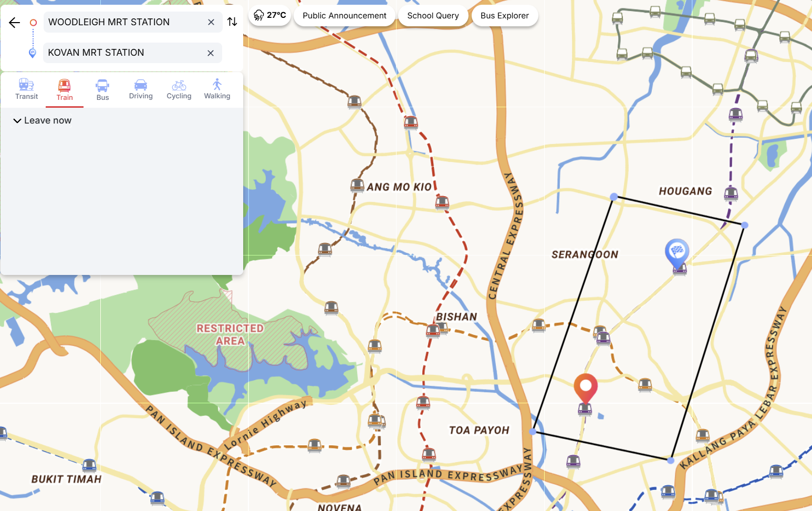Viewport: 812px width, 511px height.
Task: Open Public Announcement
Action: pos(345,16)
